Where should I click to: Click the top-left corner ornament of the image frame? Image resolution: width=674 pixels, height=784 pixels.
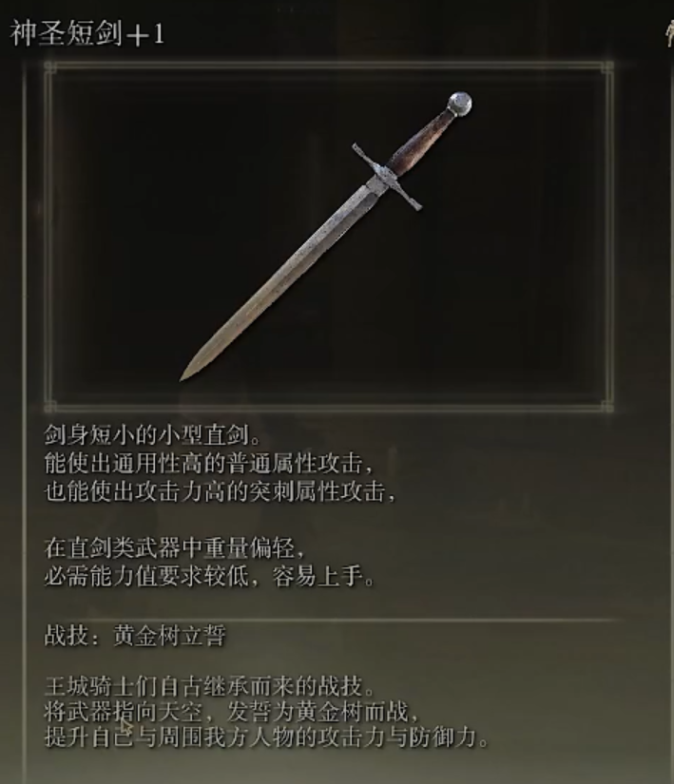pos(50,67)
